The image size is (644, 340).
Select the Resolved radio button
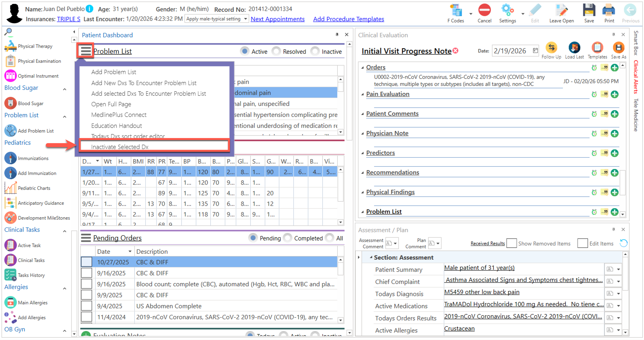coord(277,51)
